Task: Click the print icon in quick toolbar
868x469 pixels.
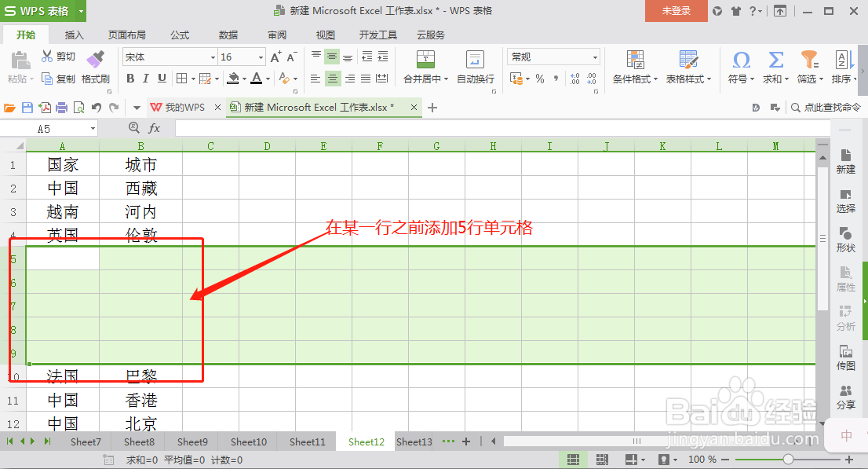Action: point(62,108)
